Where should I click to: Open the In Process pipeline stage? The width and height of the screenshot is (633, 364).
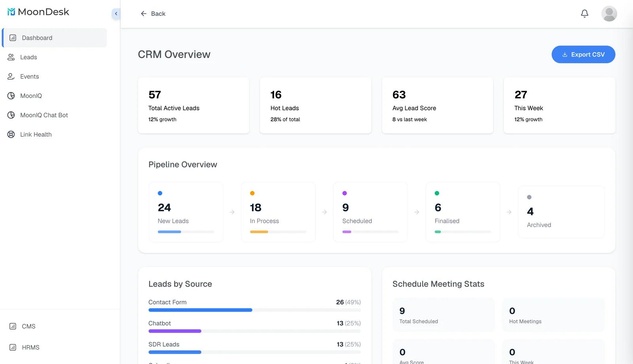278,212
